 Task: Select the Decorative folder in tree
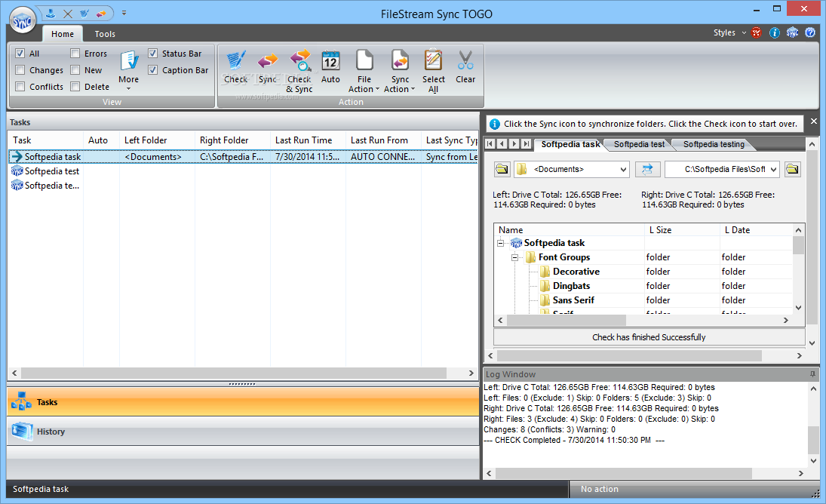pos(576,271)
